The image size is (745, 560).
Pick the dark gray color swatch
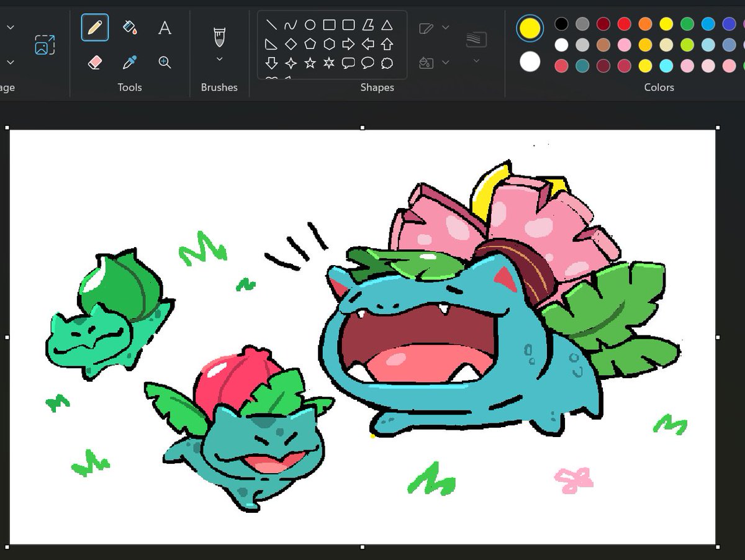point(582,24)
